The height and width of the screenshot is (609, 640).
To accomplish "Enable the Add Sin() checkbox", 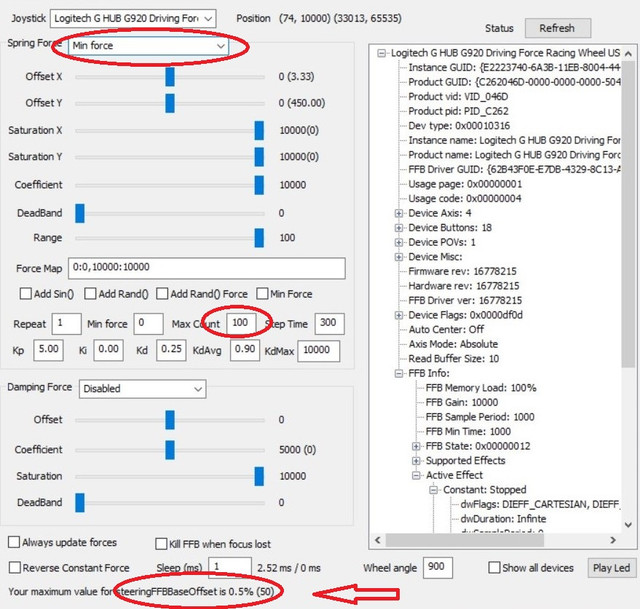I will click(x=27, y=294).
